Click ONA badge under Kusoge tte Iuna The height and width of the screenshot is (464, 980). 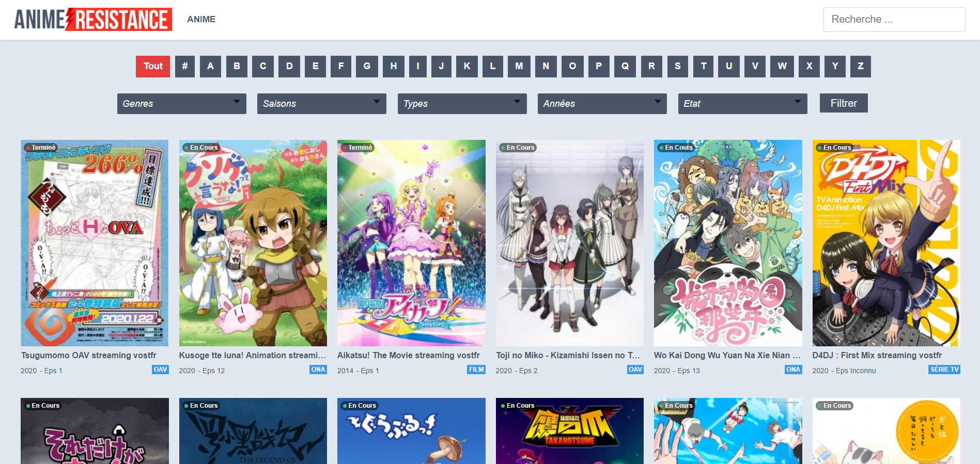click(318, 370)
